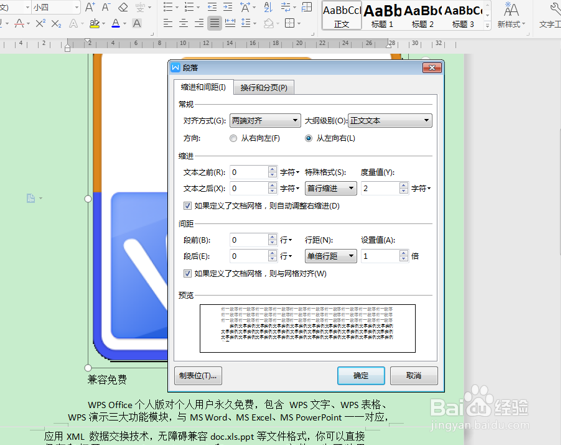The width and height of the screenshot is (561, 445).
Task: Click the paragraph shading bucket icon
Action: click(x=268, y=24)
